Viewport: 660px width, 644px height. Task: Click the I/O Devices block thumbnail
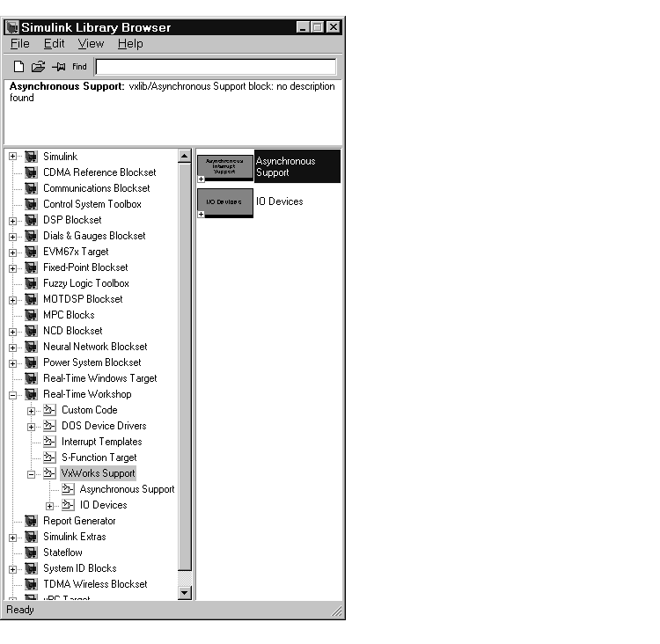pos(225,202)
